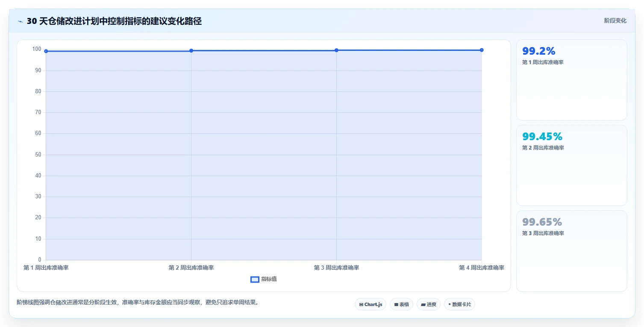Click the y-axis tick label 0

40,259
